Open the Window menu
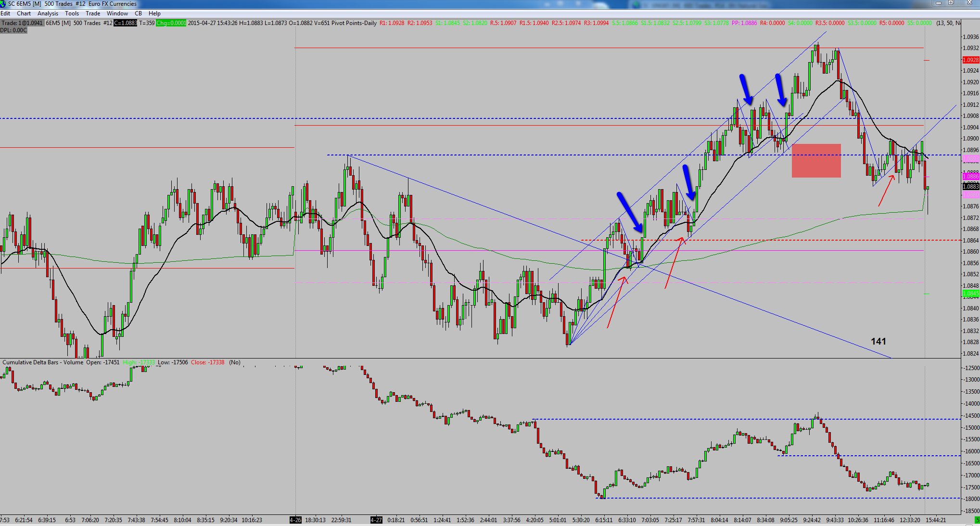The height and width of the screenshot is (526, 980). tap(117, 13)
